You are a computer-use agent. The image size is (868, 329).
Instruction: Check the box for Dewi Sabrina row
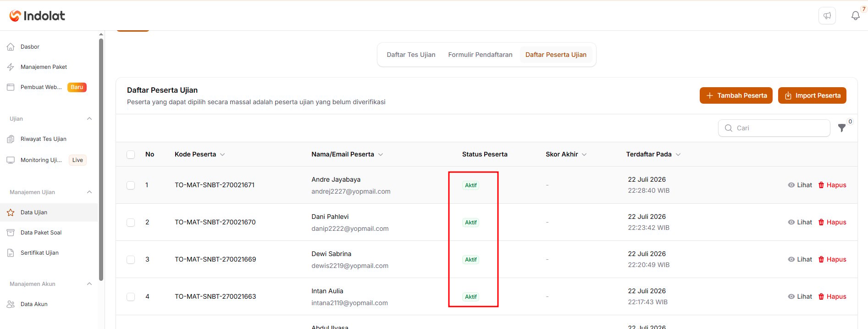[131, 260]
